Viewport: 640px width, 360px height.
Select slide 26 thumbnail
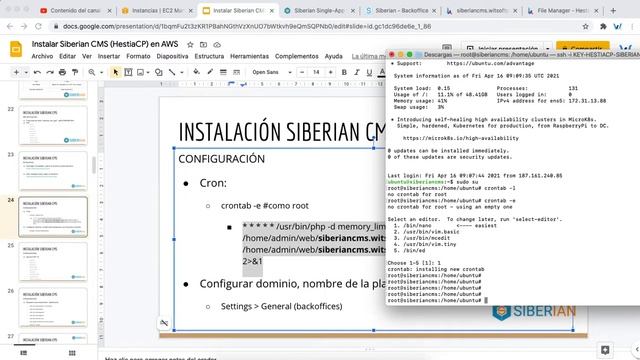(53, 307)
